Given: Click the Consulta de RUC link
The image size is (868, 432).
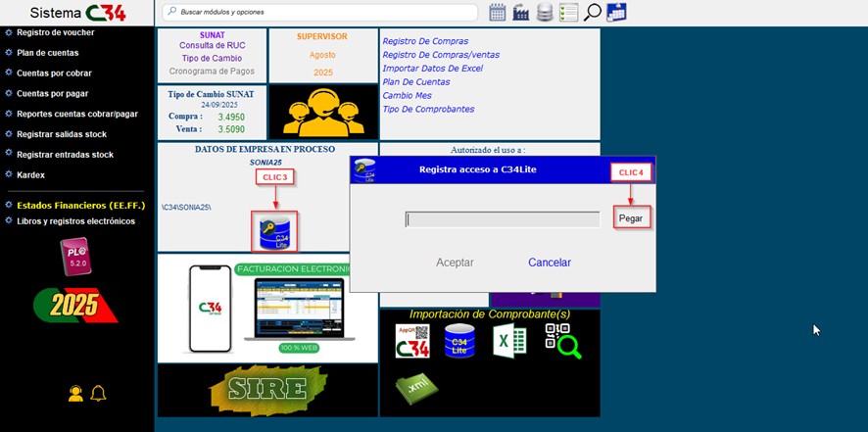Looking at the screenshot, I should (211, 46).
